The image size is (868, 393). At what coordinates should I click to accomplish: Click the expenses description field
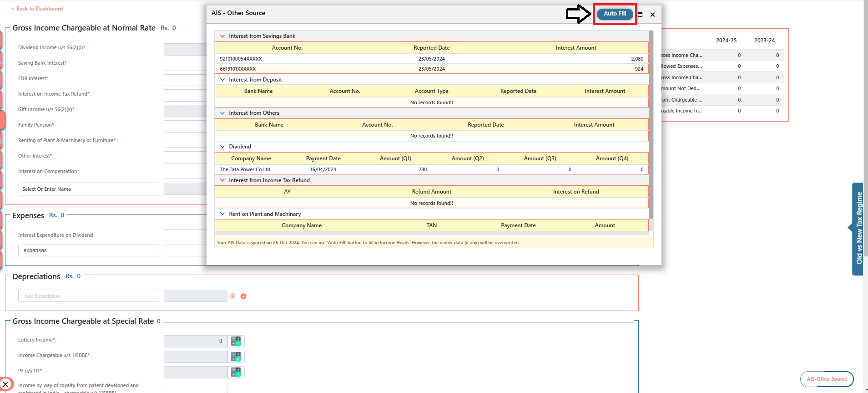coord(89,250)
